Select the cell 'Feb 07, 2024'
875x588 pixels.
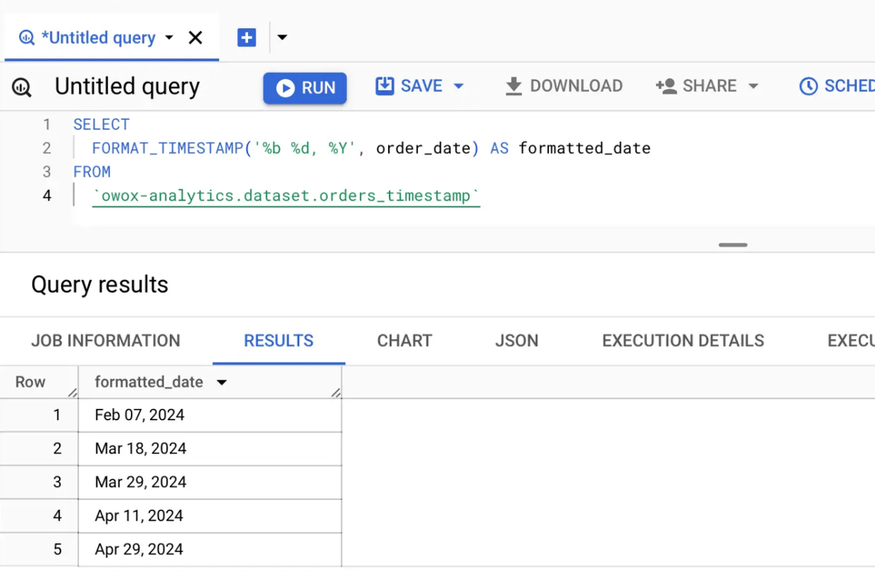[x=210, y=415]
